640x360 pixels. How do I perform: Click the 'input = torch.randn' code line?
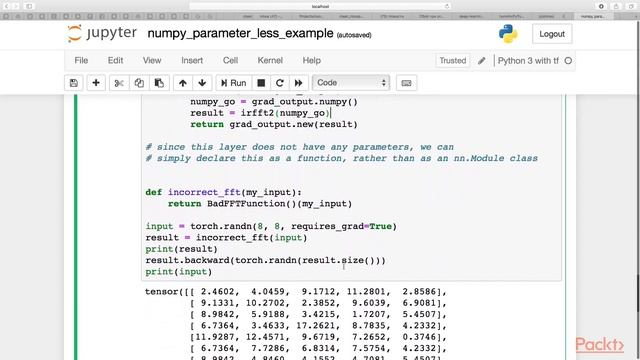tap(271, 226)
